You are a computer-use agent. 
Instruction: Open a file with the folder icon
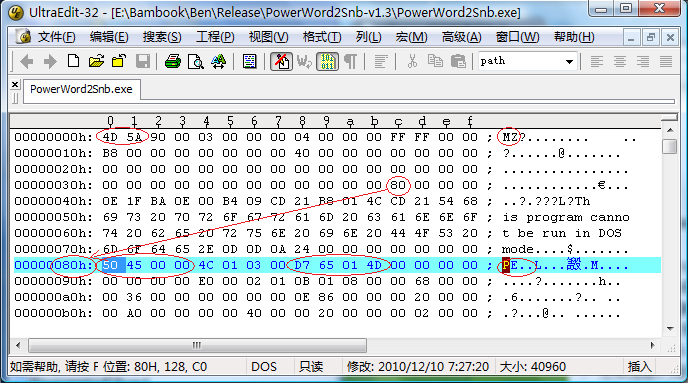96,61
